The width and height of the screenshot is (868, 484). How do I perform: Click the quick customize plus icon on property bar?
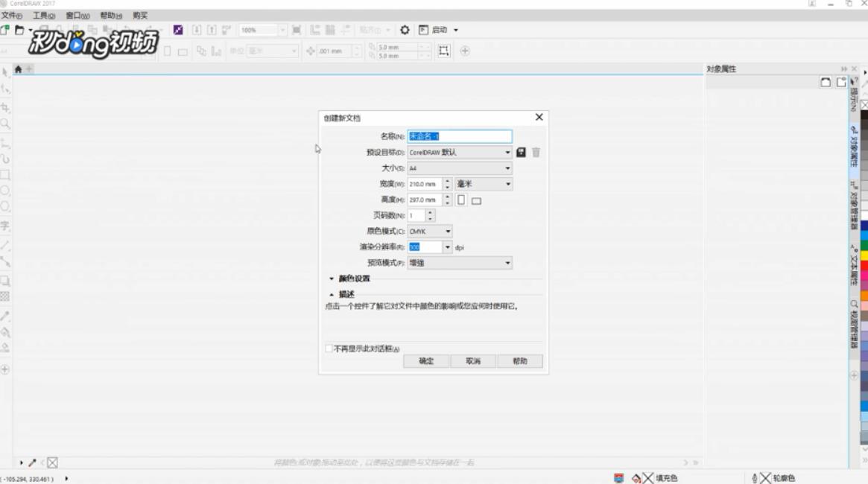(x=465, y=51)
